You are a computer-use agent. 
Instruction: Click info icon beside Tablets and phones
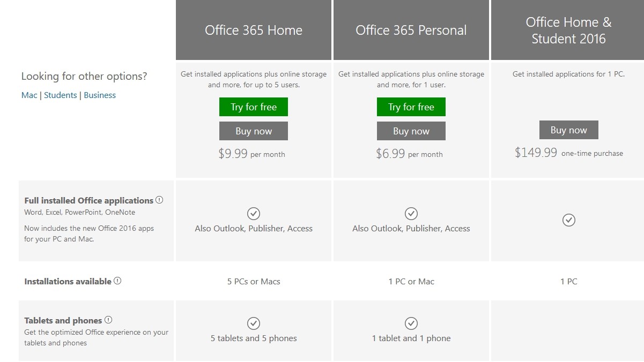tap(108, 320)
